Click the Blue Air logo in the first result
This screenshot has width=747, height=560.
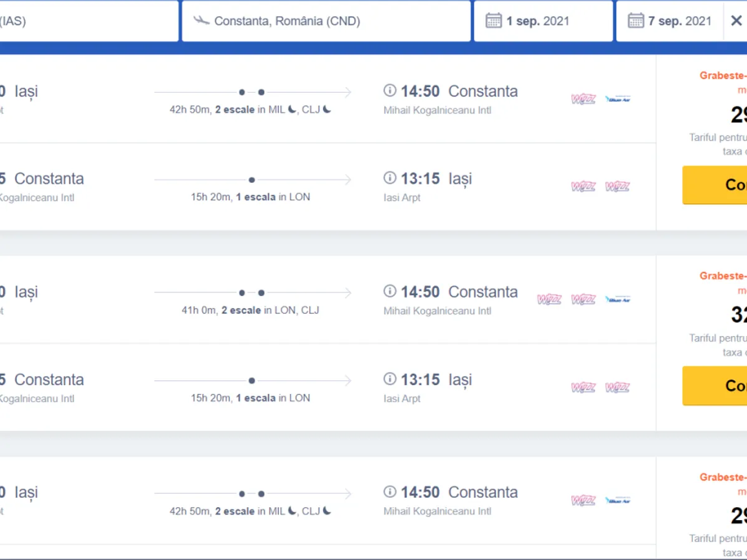[618, 99]
